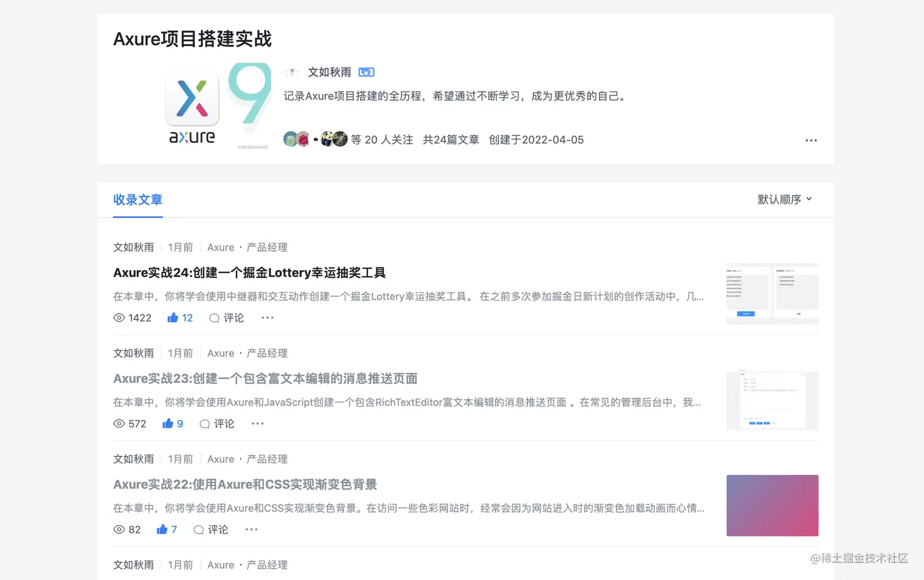The width and height of the screenshot is (924, 580).
Task: Like the Axure实战24 article thumbs-up icon
Action: point(173,318)
